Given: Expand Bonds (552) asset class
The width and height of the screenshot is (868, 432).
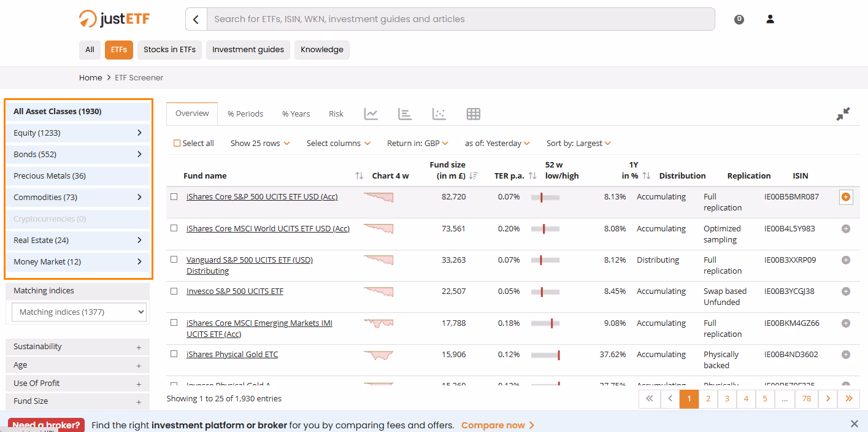Looking at the screenshot, I should [x=79, y=154].
